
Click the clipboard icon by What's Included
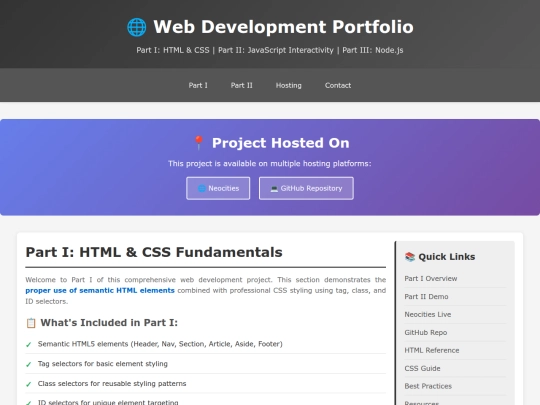tap(31, 323)
